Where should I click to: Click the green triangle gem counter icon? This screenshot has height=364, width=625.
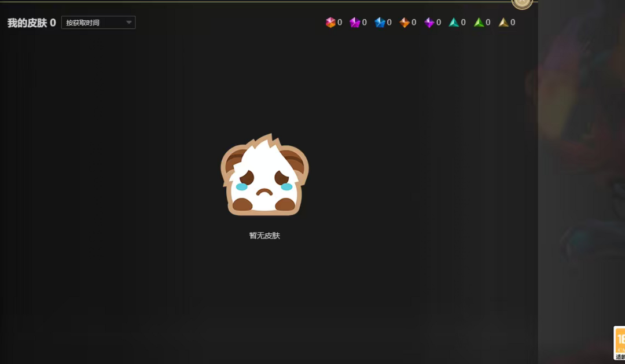pyautogui.click(x=479, y=23)
